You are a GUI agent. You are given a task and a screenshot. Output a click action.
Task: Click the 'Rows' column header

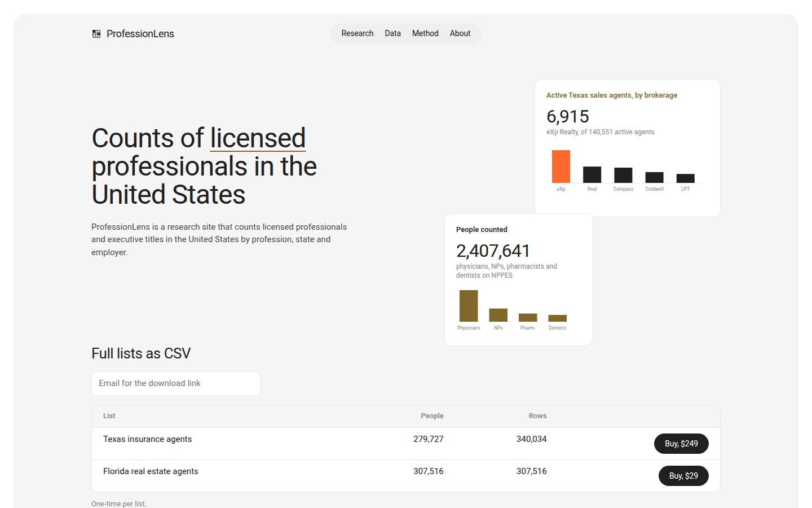tap(537, 416)
